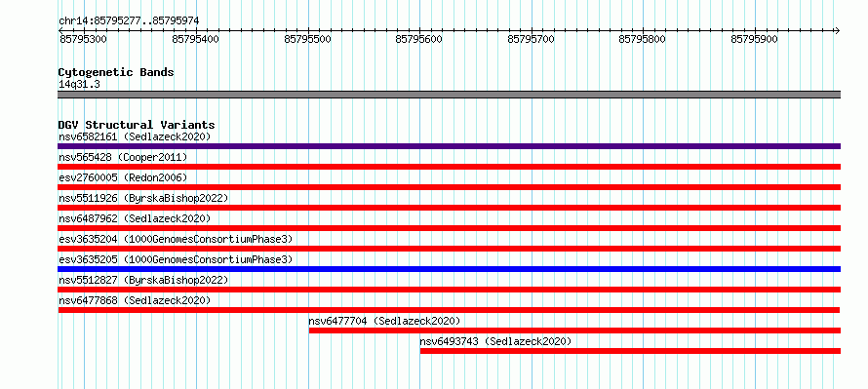This screenshot has width=868, height=389.
Task: Open the esv3635205 1000Genomes label
Action: pos(176,259)
